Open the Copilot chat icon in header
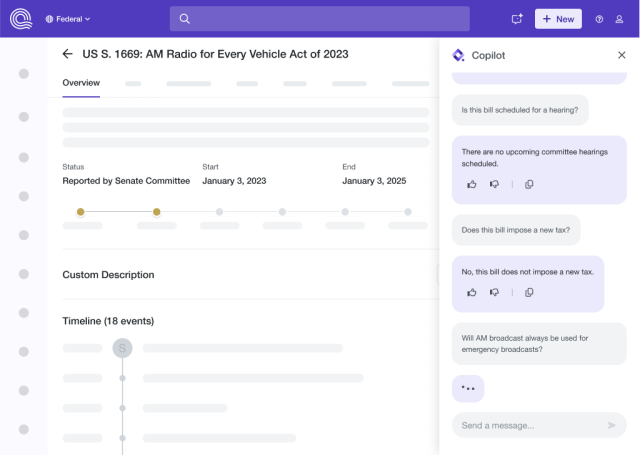Viewport: 640px width, 455px height. click(517, 19)
